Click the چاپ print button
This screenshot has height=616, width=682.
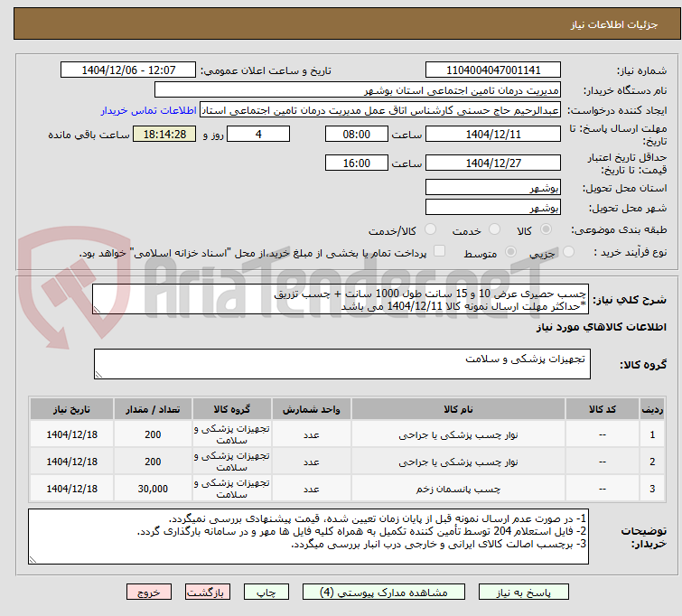coord(266,593)
